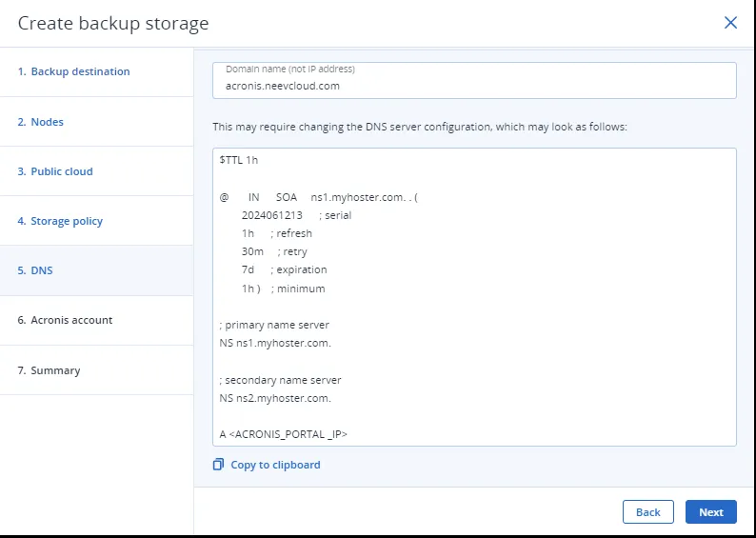Proceed with the Next button
This screenshot has width=756, height=538.
[711, 512]
